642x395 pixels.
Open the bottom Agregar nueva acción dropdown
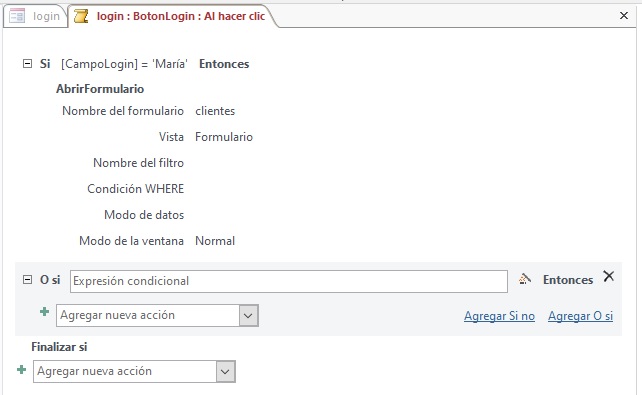click(225, 372)
